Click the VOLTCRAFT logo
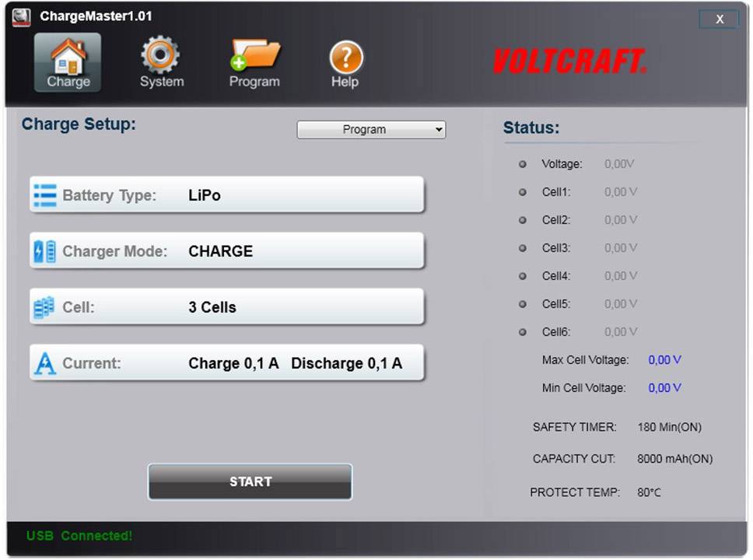 pos(572,61)
